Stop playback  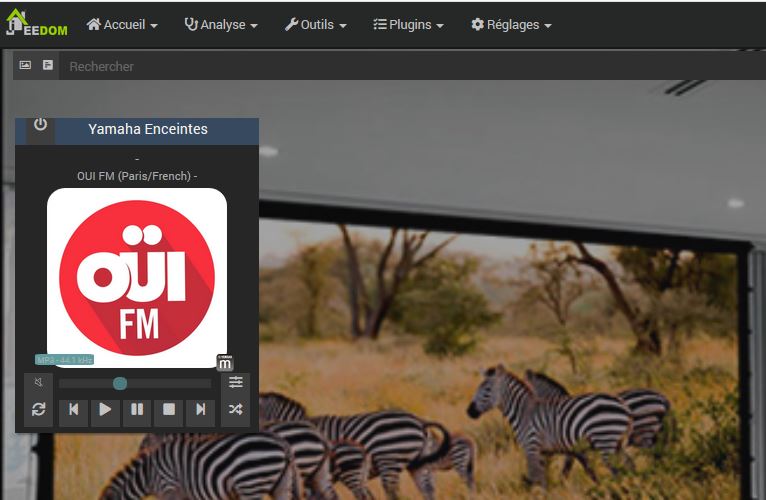point(169,410)
